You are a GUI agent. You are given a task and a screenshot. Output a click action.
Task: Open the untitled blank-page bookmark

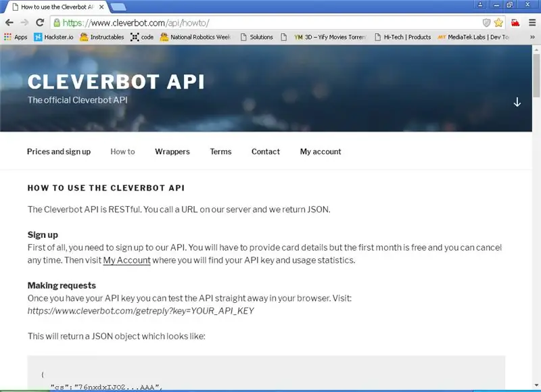[283, 37]
